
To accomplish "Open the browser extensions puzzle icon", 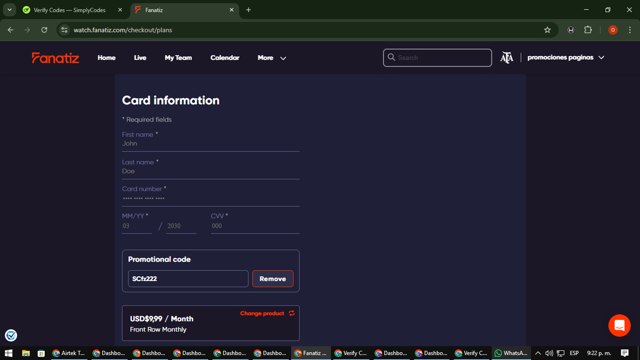I will click(588, 30).
